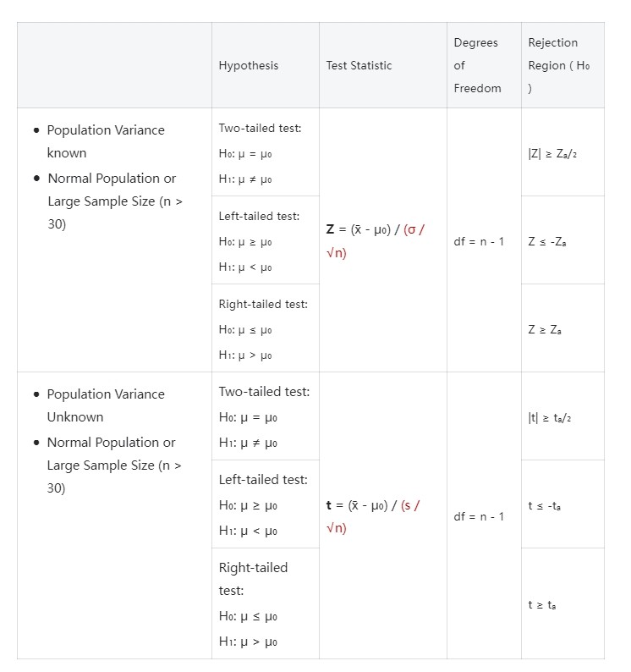Screen dimensions: 631x672
Task: Click Population Variance known bullet text
Action: click(x=106, y=141)
